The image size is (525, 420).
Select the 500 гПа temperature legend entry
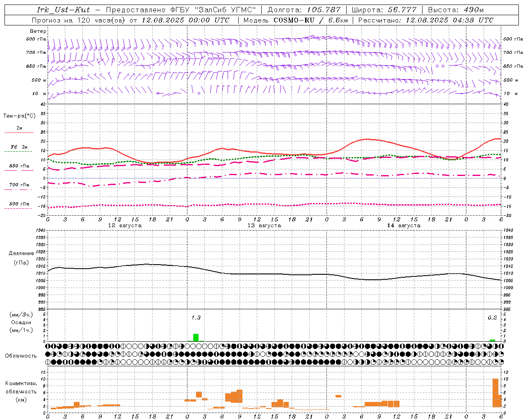(19, 204)
